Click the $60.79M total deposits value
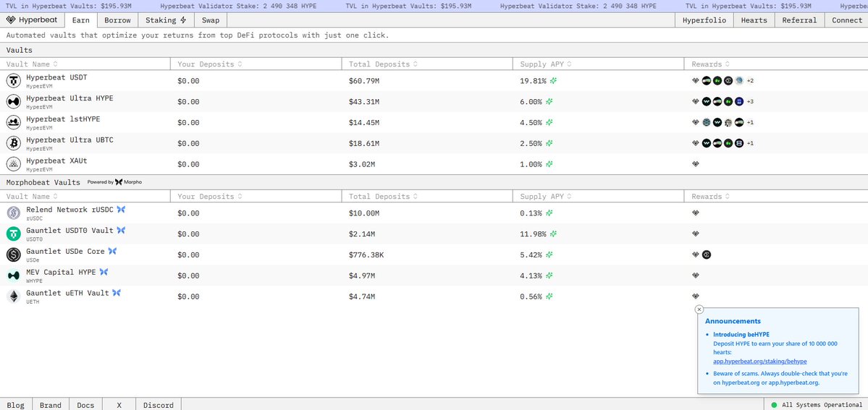Screen dimensions: 868x410 click(x=363, y=81)
